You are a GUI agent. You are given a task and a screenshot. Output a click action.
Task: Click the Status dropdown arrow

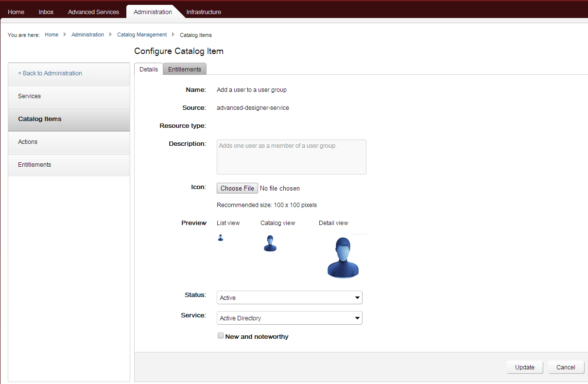click(x=358, y=297)
